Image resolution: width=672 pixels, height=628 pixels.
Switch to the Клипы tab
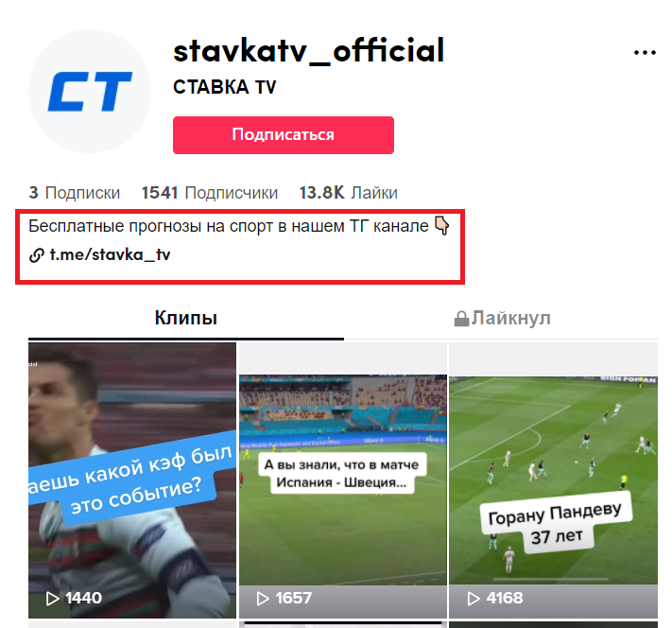tap(186, 319)
